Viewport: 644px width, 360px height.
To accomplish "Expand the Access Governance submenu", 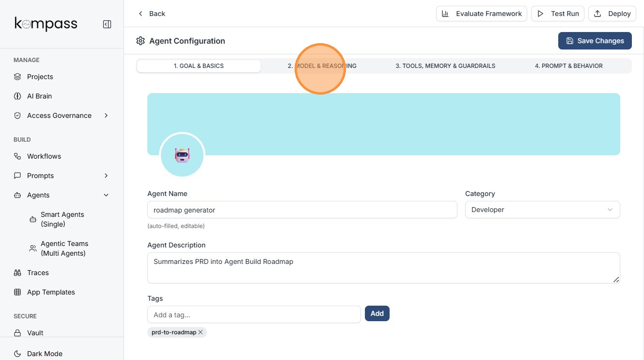I will (106, 115).
